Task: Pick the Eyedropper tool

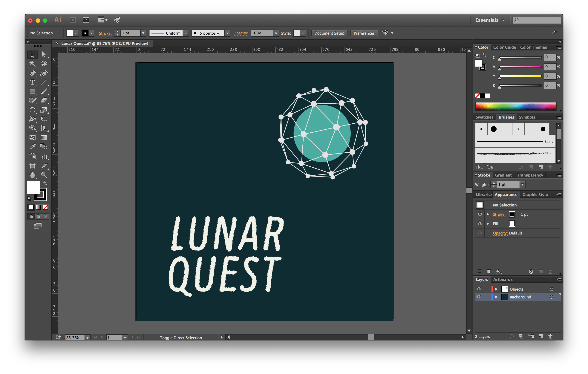Action: [33, 147]
